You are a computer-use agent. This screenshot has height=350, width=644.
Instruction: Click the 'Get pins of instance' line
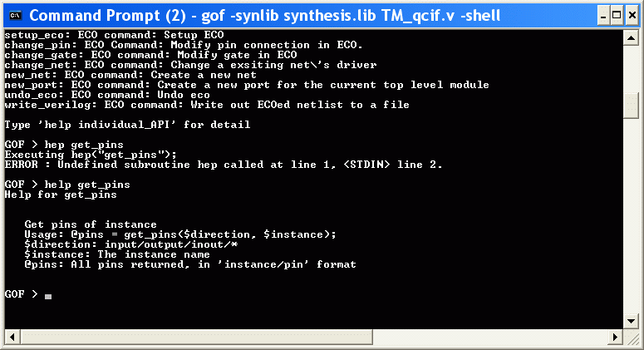91,224
